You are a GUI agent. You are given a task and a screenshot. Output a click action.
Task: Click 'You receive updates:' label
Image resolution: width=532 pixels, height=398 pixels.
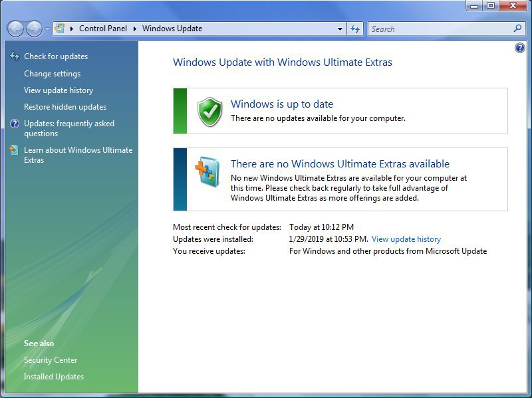tap(209, 251)
